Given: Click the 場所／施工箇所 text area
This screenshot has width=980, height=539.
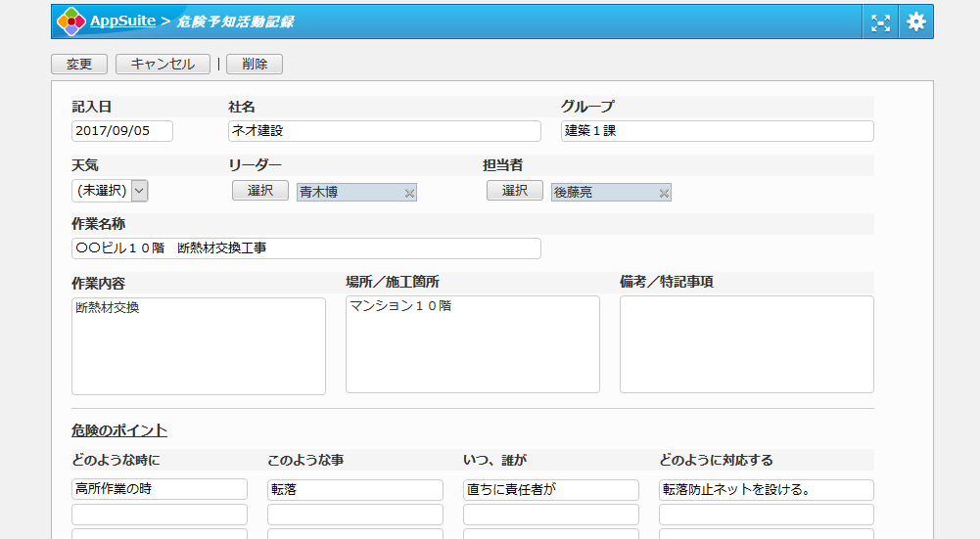Looking at the screenshot, I should coord(472,346).
